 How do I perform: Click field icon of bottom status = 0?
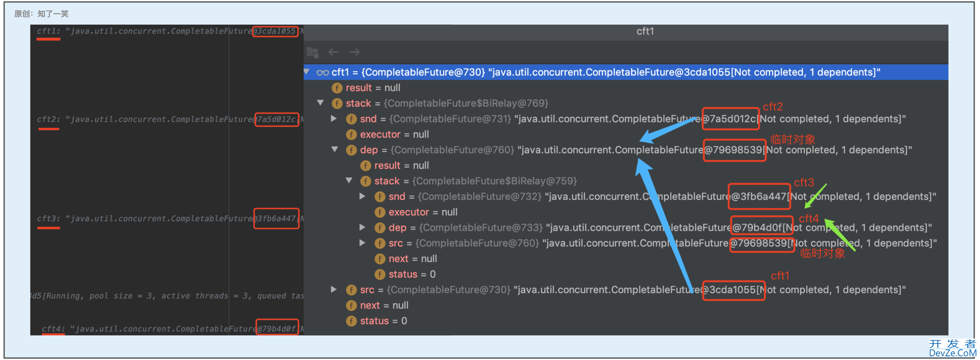click(x=351, y=321)
